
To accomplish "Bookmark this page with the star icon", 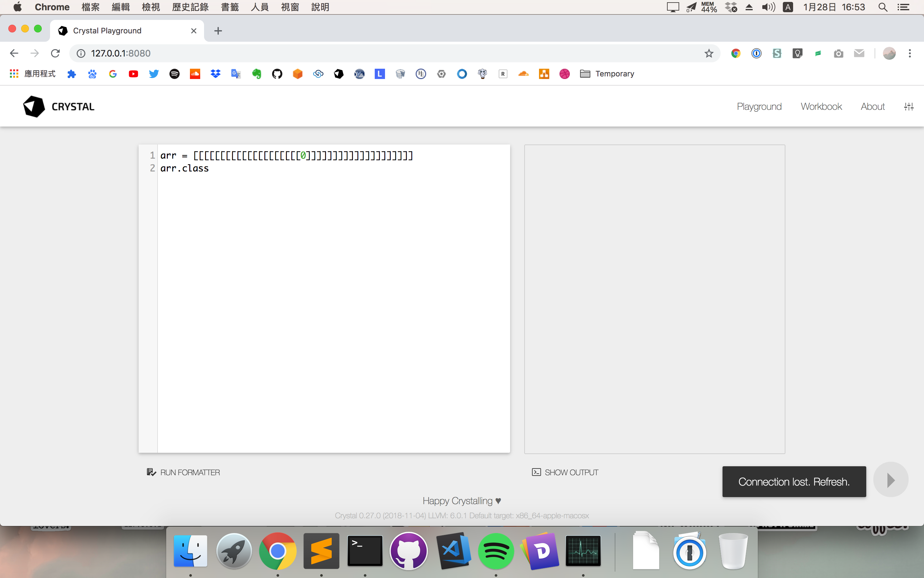I will click(x=709, y=53).
